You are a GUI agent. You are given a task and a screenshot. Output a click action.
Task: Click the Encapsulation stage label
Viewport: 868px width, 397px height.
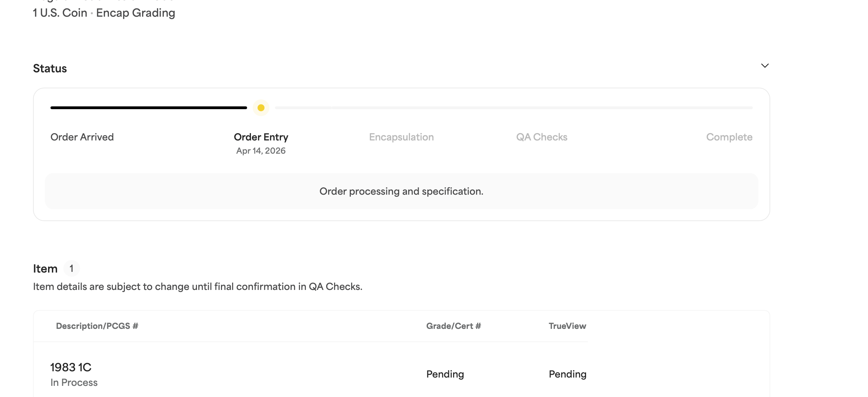pos(401,137)
